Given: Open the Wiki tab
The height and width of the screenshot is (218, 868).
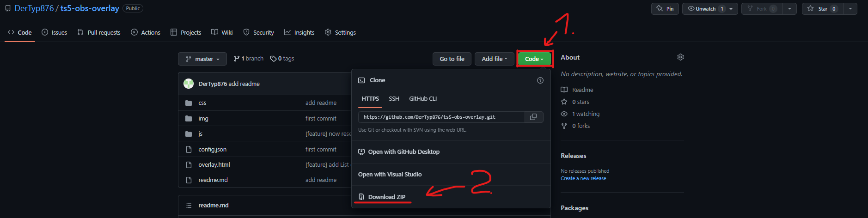Looking at the screenshot, I should pyautogui.click(x=222, y=32).
